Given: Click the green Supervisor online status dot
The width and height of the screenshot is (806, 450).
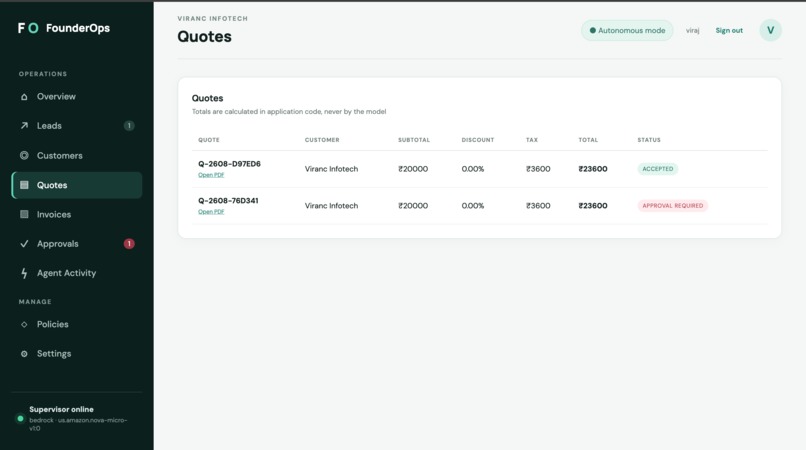Looking at the screenshot, I should click(x=20, y=419).
